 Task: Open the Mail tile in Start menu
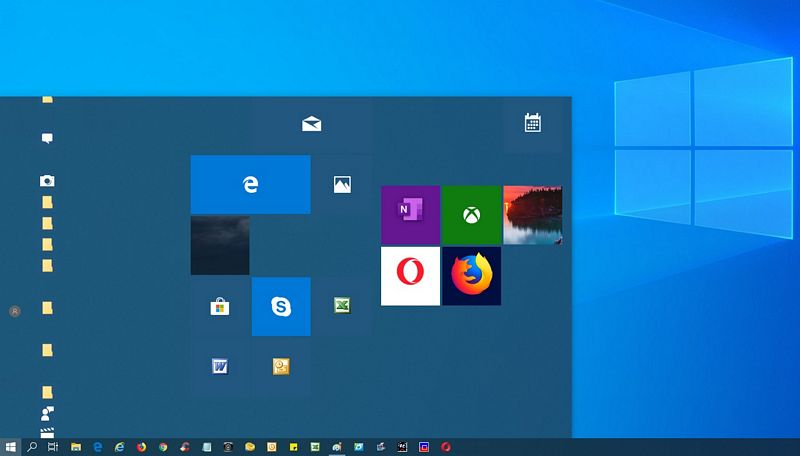pyautogui.click(x=311, y=123)
